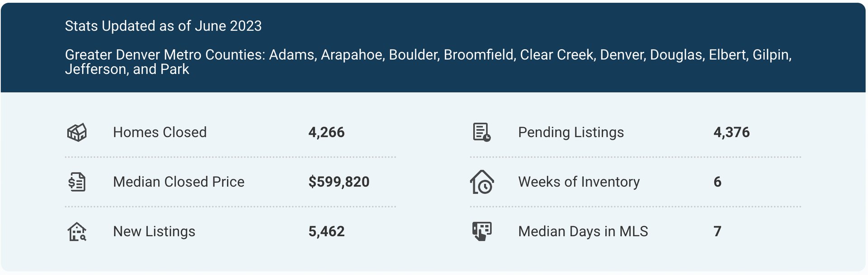Click the Homes Closed house icon
This screenshot has height=275, width=868.
(77, 132)
